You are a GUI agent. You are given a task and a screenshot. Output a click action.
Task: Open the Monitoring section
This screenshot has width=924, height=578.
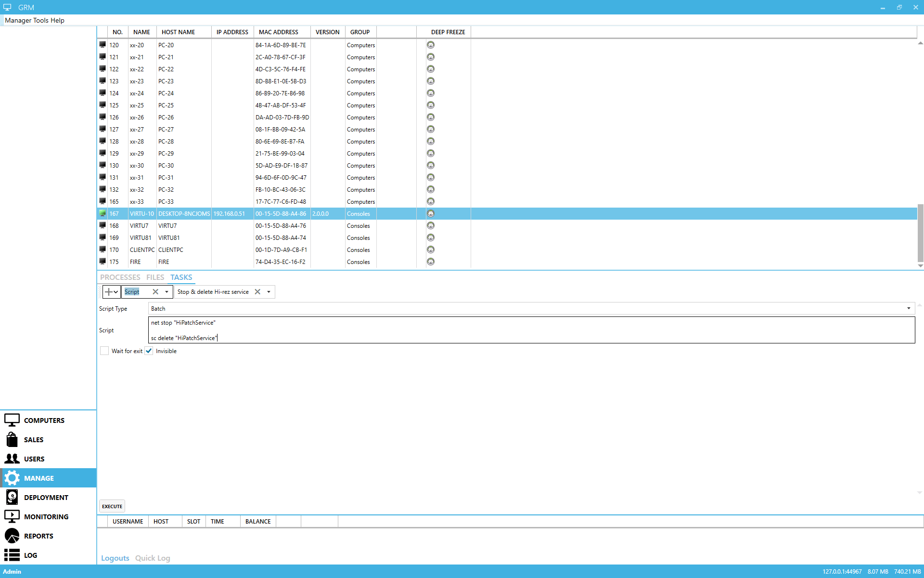pos(46,516)
